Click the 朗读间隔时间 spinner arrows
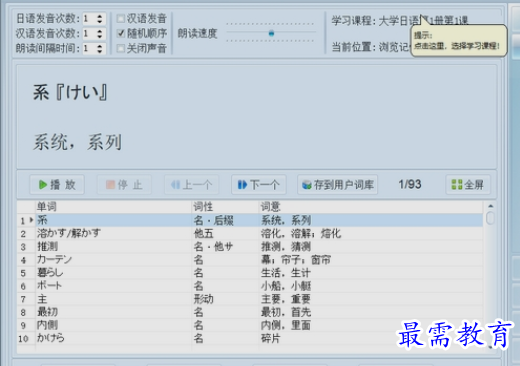Screen dimensions: 520x366 (100, 48)
